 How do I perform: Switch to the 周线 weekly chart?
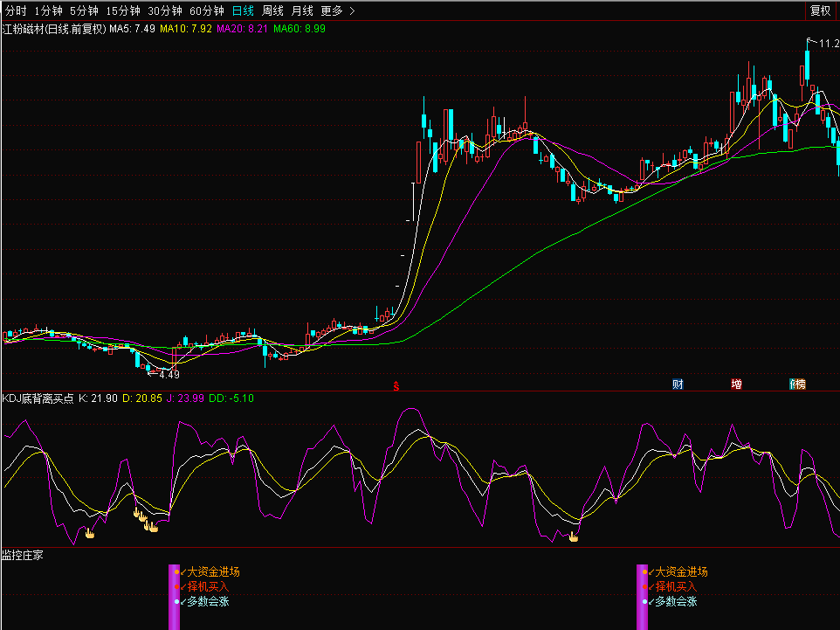(x=272, y=10)
